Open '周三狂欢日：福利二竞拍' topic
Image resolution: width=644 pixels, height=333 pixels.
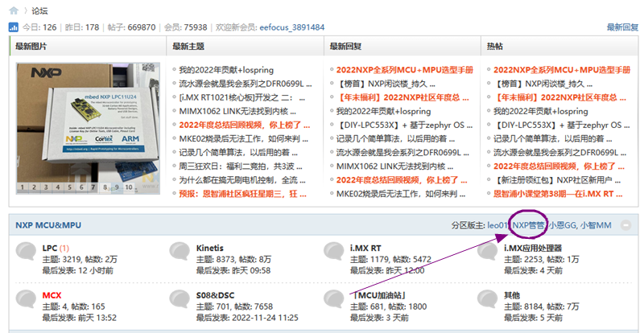click(x=241, y=166)
